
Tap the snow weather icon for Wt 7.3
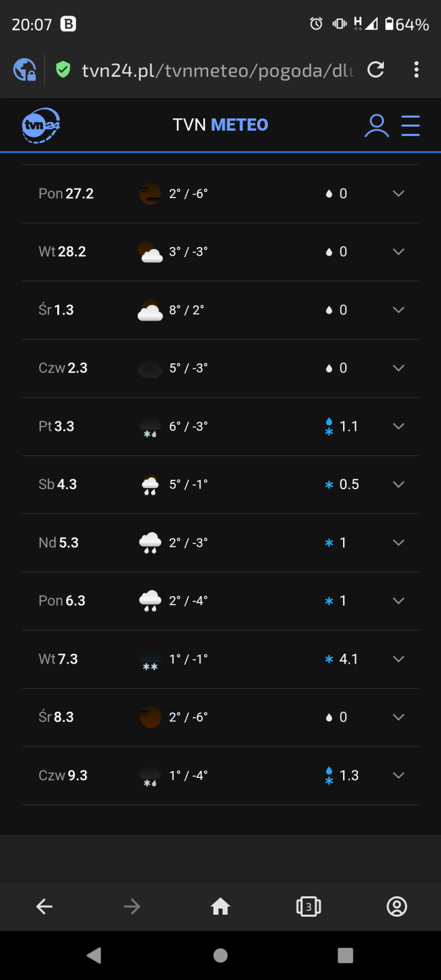coord(150,660)
